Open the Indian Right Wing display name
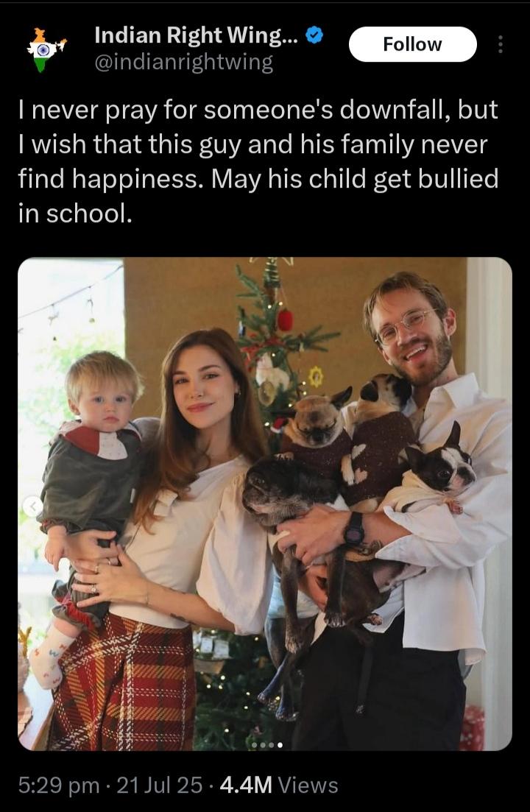The height and width of the screenshot is (812, 530). [196, 35]
